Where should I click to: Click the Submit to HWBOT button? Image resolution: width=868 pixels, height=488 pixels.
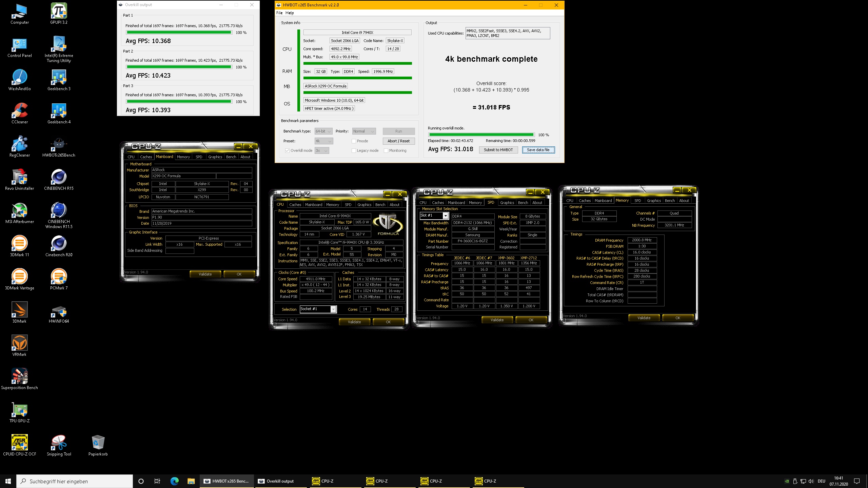tap(498, 150)
